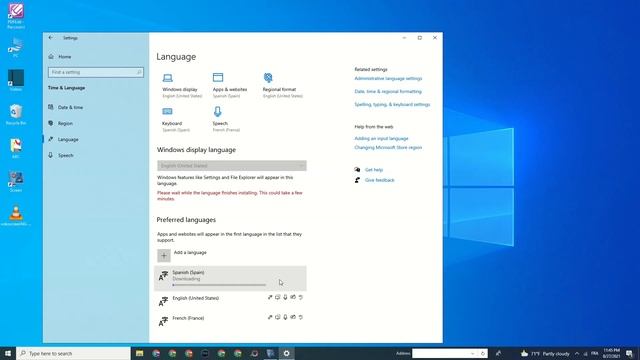Select the Spanish (Spain) language row
The image size is (640, 360).
click(x=230, y=278)
